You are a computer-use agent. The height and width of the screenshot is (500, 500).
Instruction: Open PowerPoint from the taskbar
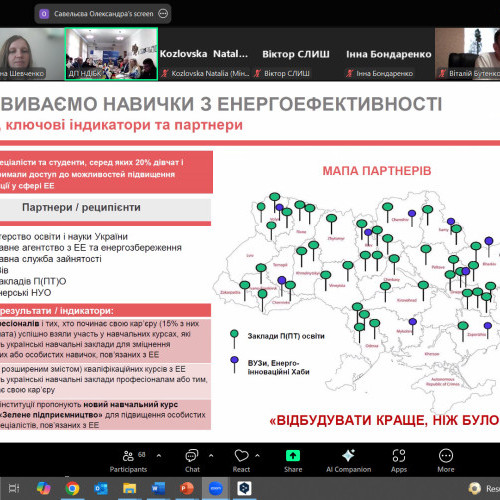187,488
